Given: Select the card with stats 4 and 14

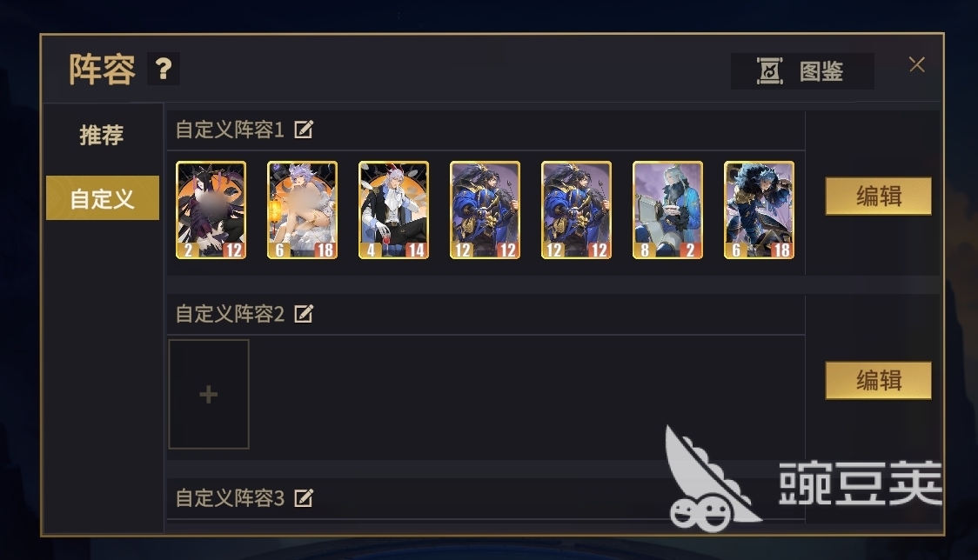Looking at the screenshot, I should [393, 210].
